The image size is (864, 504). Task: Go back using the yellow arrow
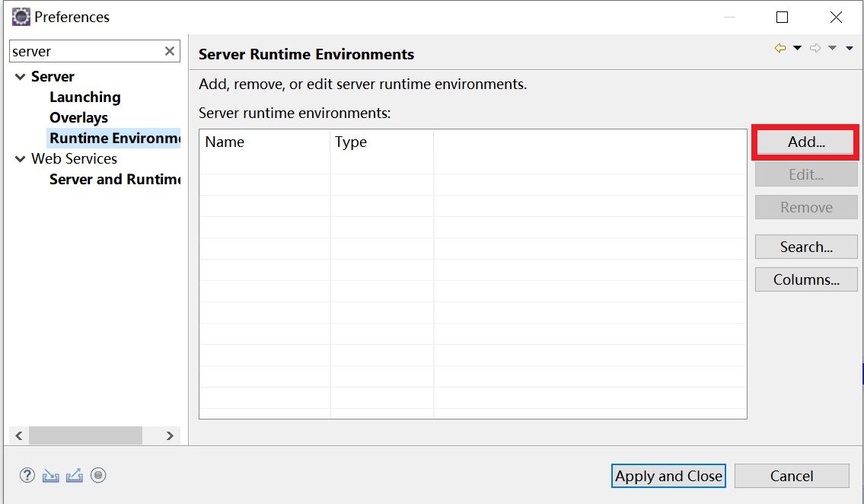coord(780,48)
